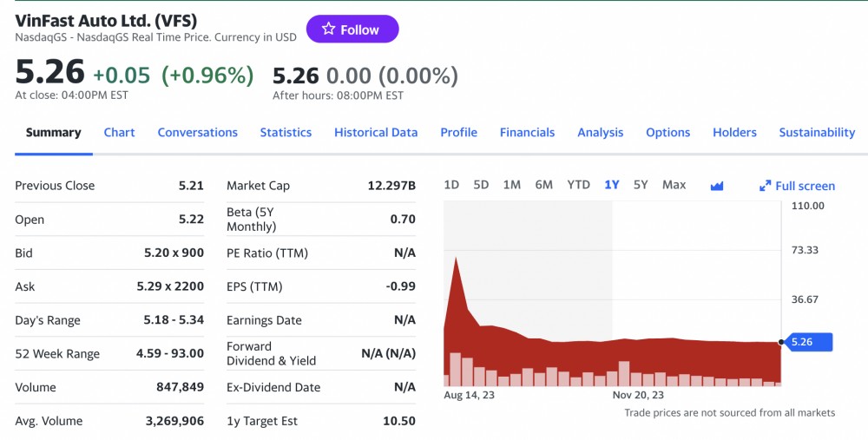Select the YTD chart range

[x=578, y=185]
